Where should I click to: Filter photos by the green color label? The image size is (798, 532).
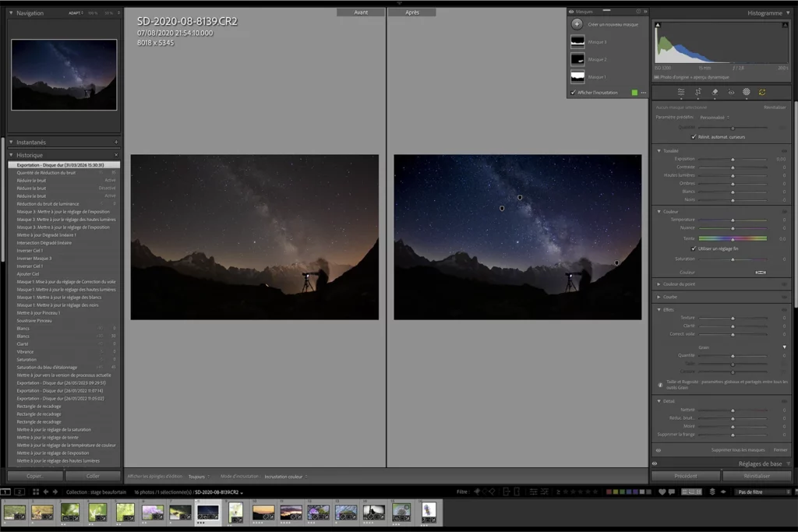[622, 491]
